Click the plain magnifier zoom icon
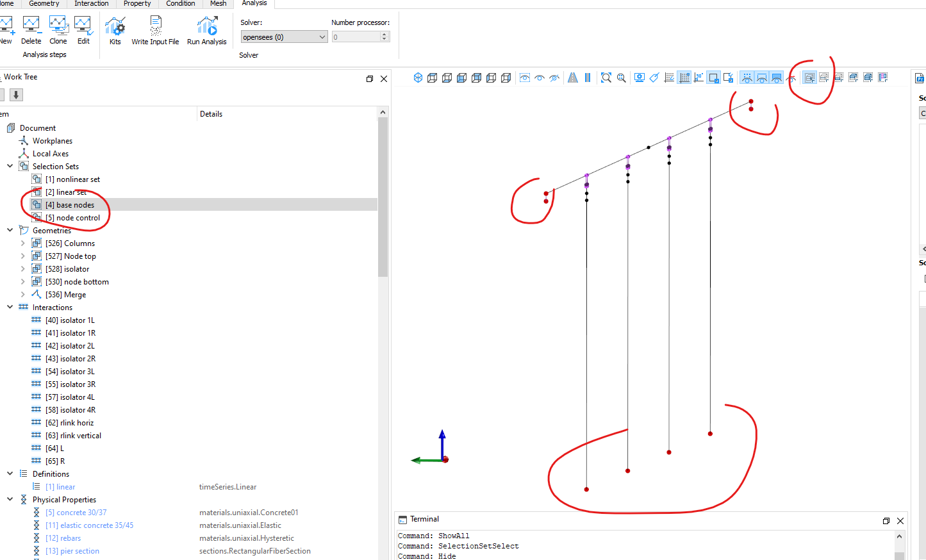Screen dimensions: 926x560 621,78
